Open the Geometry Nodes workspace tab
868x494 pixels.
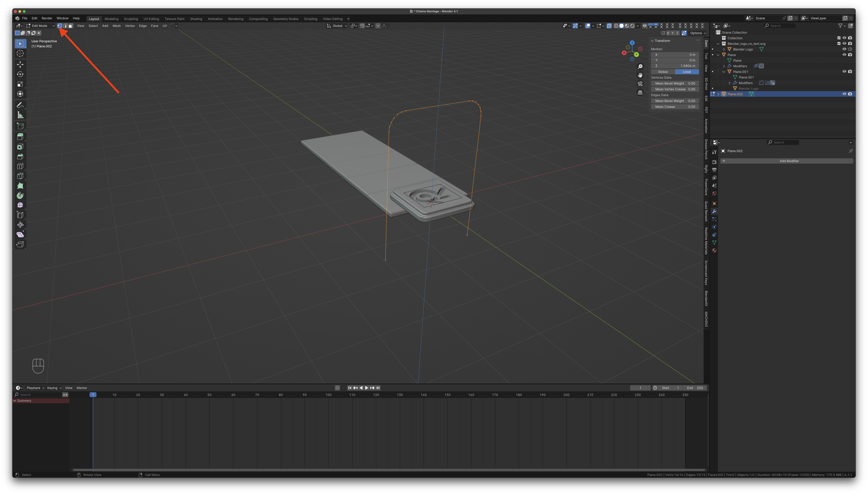(286, 19)
